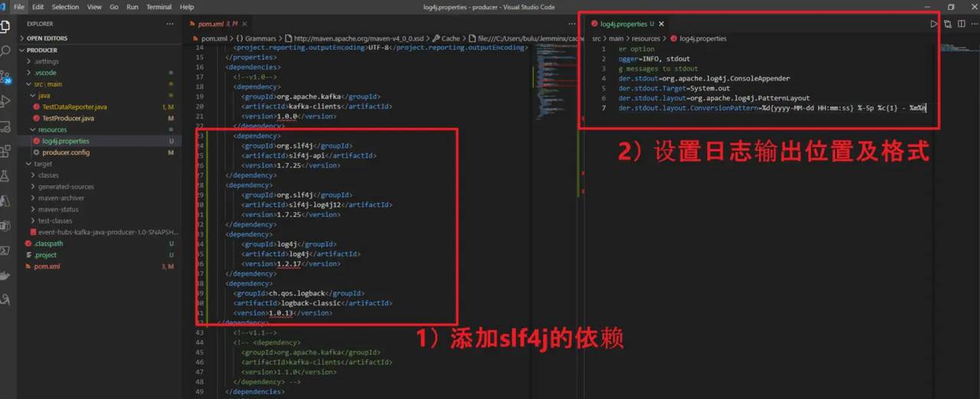The width and height of the screenshot is (980, 399).
Task: Switch to the pom.xml editor tab
Action: pos(219,25)
